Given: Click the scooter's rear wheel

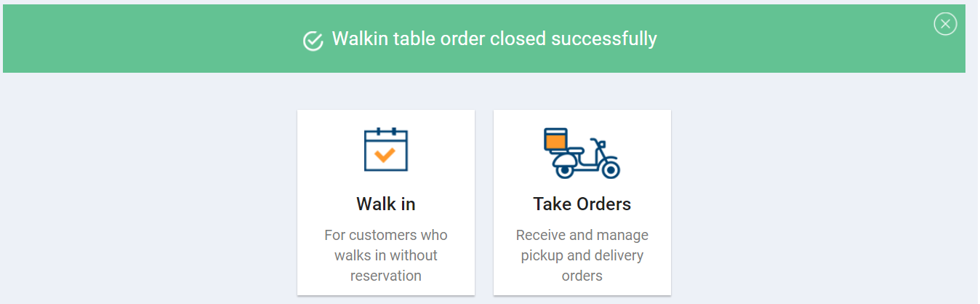Looking at the screenshot, I should [563, 170].
